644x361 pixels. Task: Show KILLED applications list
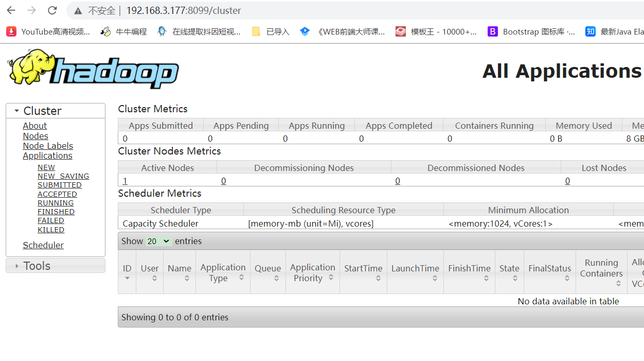tap(51, 230)
